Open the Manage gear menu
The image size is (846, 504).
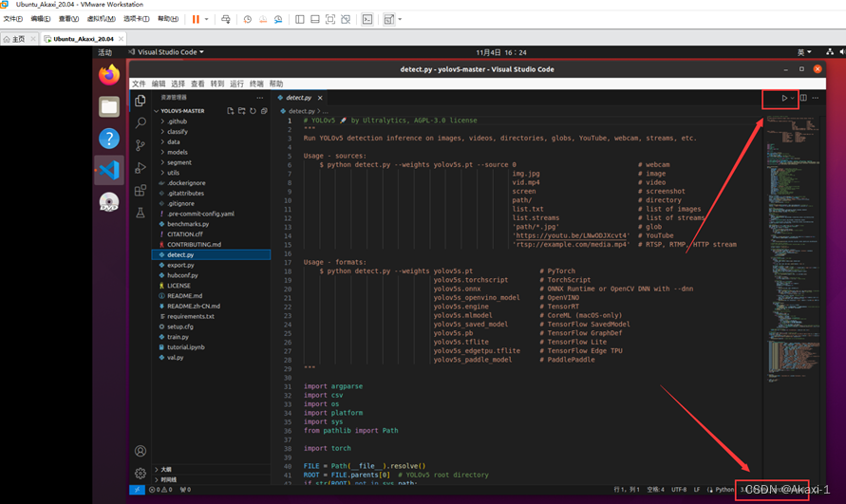pos(141,474)
